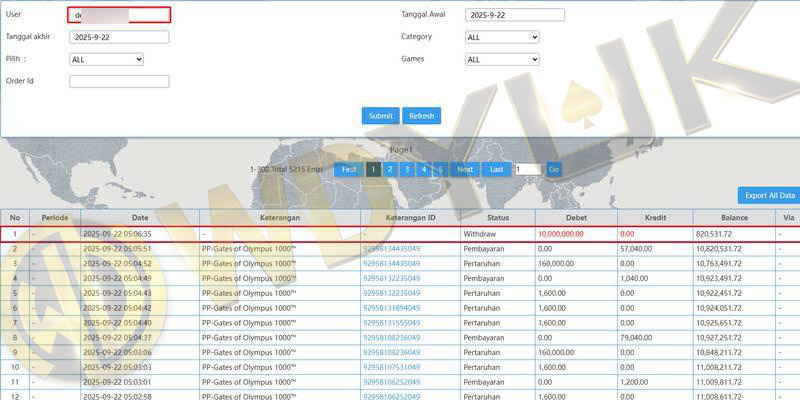The width and height of the screenshot is (800, 400).
Task: Open the Pilih dropdown
Action: (106, 60)
